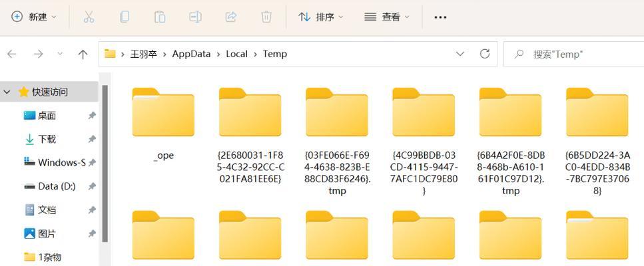Screen dimensions: 644x266
Task: Open the 排序 sort dropdown
Action: pyautogui.click(x=321, y=17)
